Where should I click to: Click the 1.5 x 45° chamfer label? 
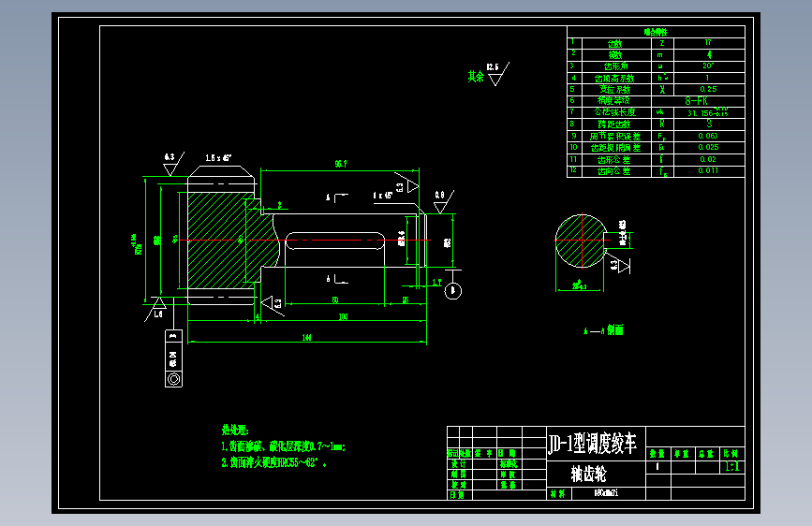click(218, 158)
